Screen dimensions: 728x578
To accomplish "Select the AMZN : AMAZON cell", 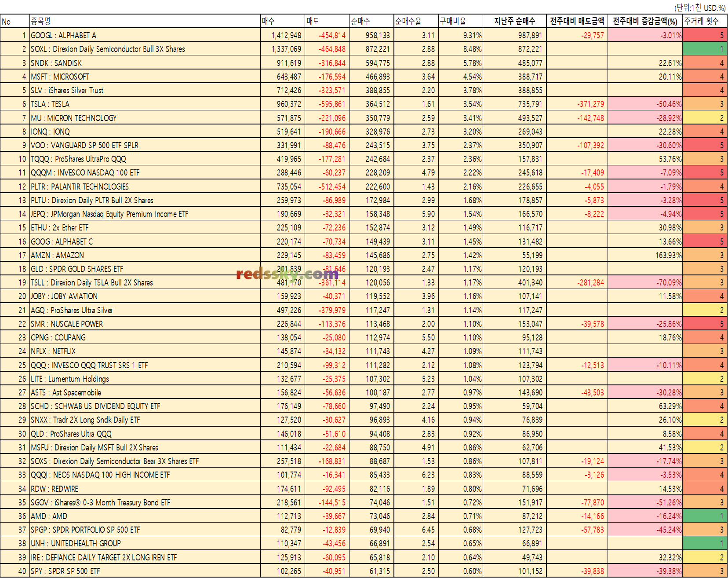I will click(145, 255).
